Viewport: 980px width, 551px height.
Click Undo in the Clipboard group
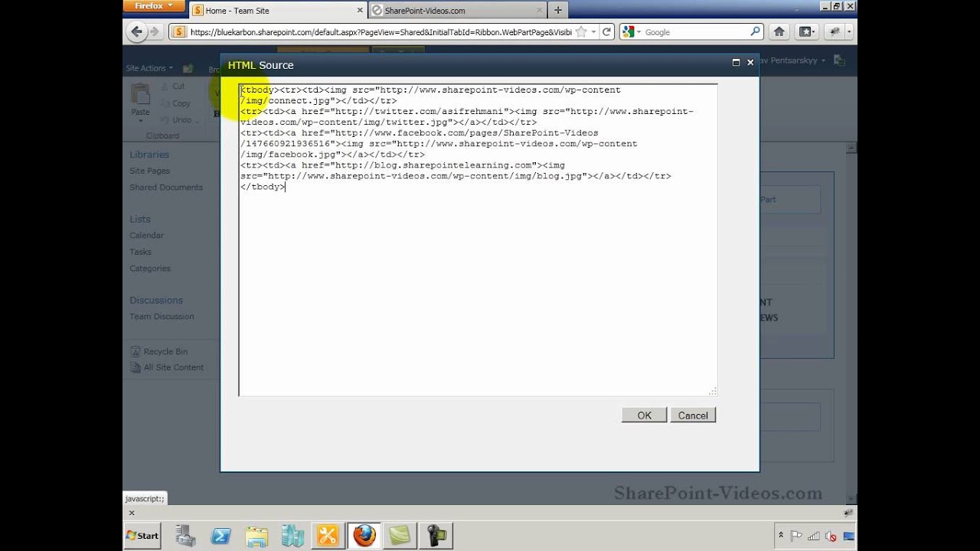(x=176, y=120)
